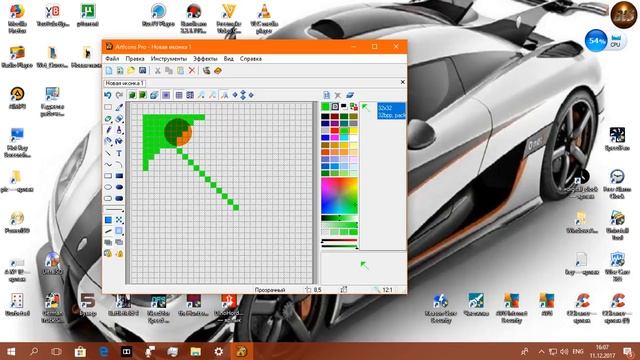Select the outlined Ellipse tool
This screenshot has width=640, height=360.
click(x=108, y=187)
